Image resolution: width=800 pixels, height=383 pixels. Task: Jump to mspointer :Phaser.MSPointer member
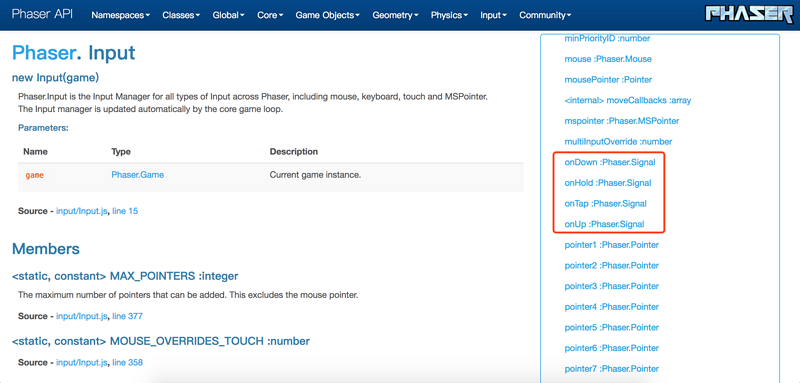click(x=621, y=121)
